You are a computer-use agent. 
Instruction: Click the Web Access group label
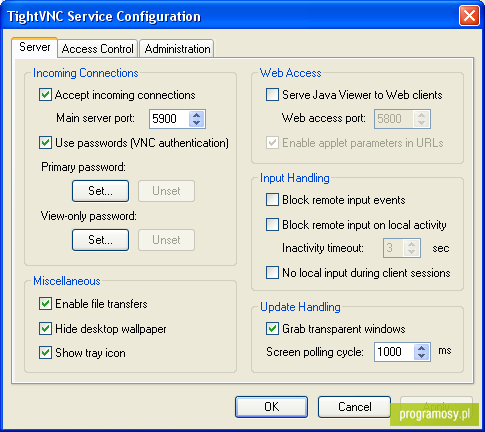(x=291, y=73)
